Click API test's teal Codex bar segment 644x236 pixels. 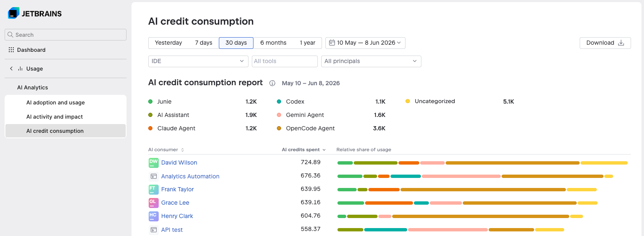385,230
